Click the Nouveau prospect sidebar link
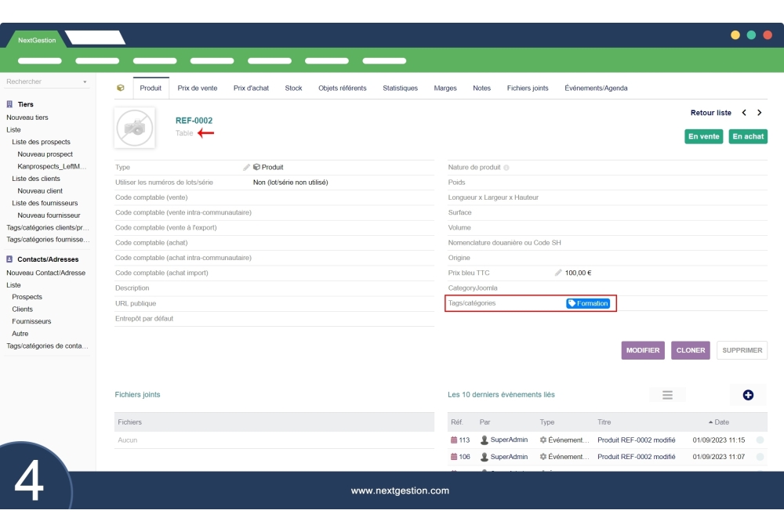The width and height of the screenshot is (784, 532). (45, 154)
